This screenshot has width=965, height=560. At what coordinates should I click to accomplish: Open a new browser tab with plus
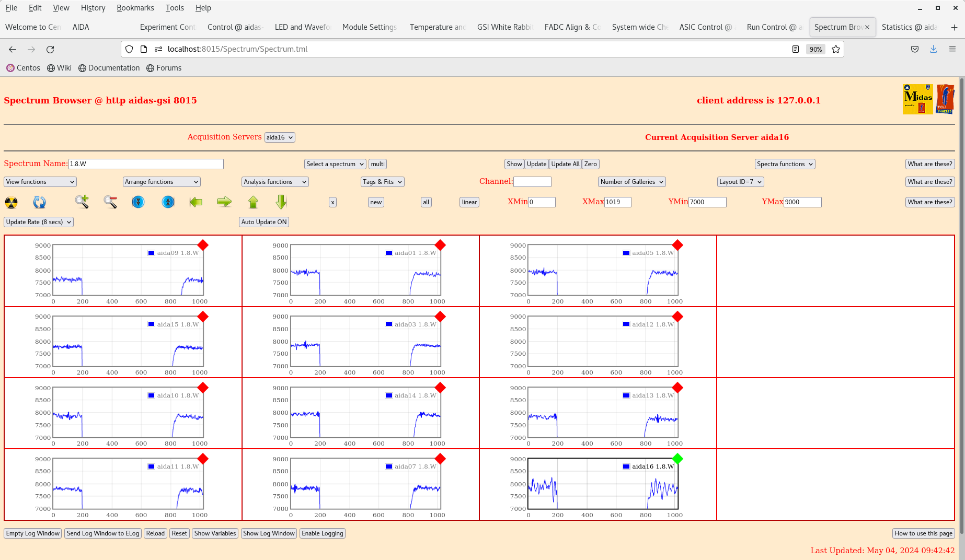pyautogui.click(x=954, y=27)
